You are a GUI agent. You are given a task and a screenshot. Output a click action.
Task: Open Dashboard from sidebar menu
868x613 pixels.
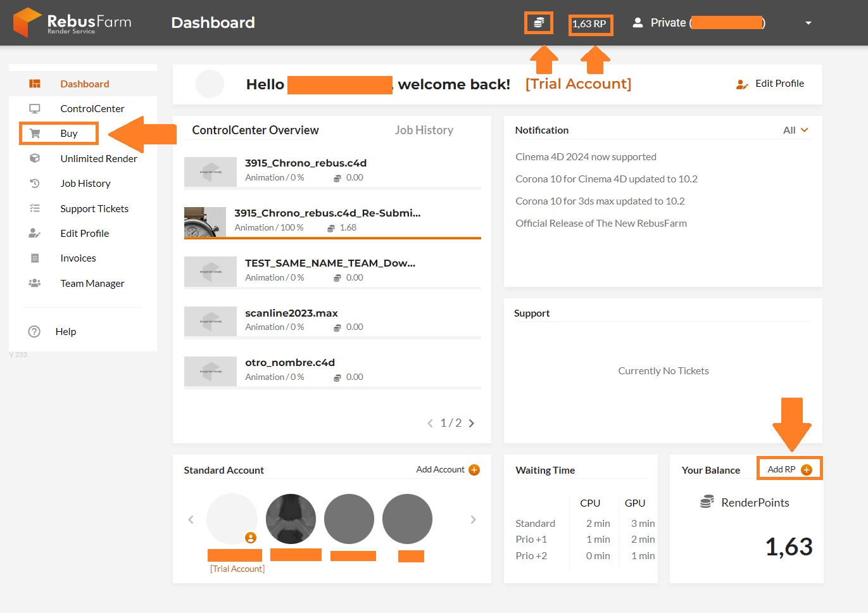(85, 84)
